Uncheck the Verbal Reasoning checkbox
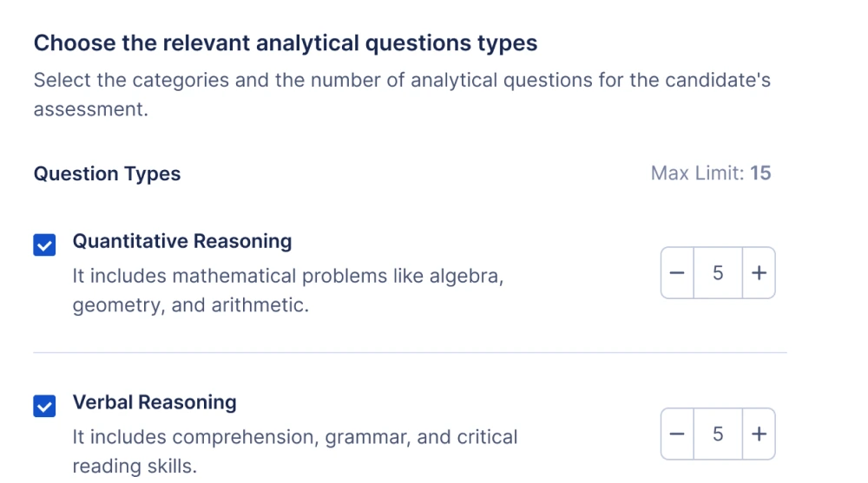The width and height of the screenshot is (868, 483). [44, 406]
